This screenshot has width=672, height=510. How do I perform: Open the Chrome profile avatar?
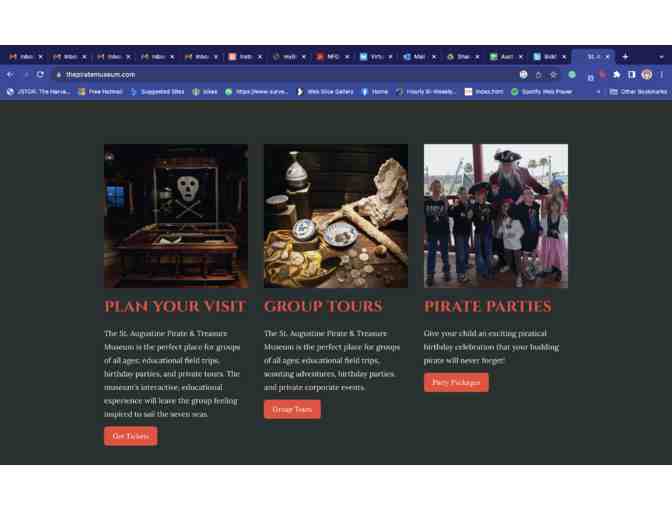647,75
